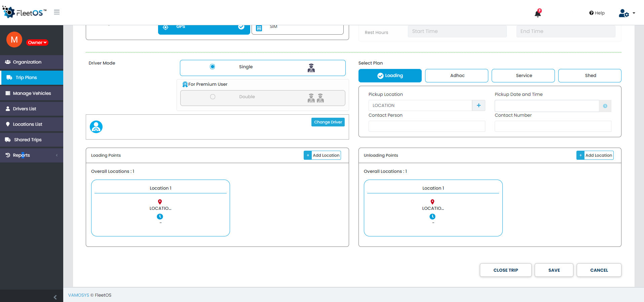Open Shared Trips in the sidebar
644x302 pixels.
pos(32,140)
